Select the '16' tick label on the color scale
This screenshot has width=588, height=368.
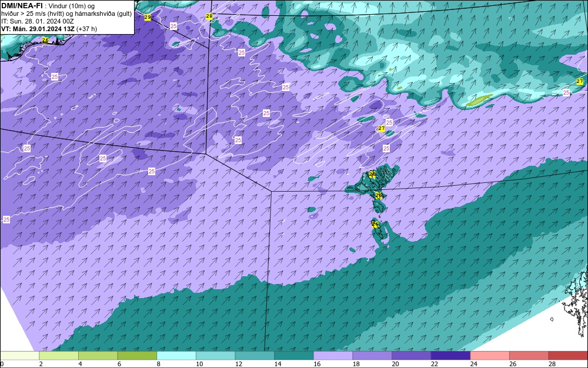coord(317,364)
